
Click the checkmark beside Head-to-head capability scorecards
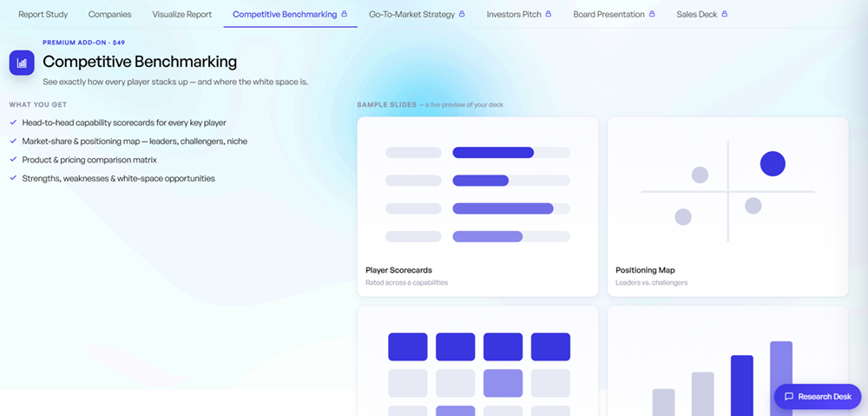pos(13,122)
